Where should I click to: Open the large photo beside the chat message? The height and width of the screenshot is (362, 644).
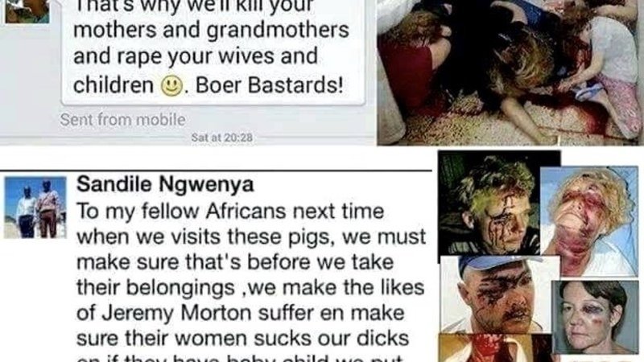(510, 72)
